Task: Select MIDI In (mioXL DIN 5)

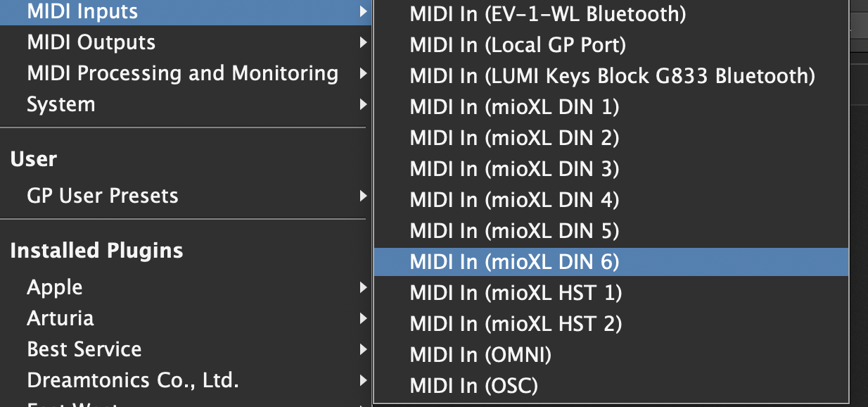Action: 514,231
